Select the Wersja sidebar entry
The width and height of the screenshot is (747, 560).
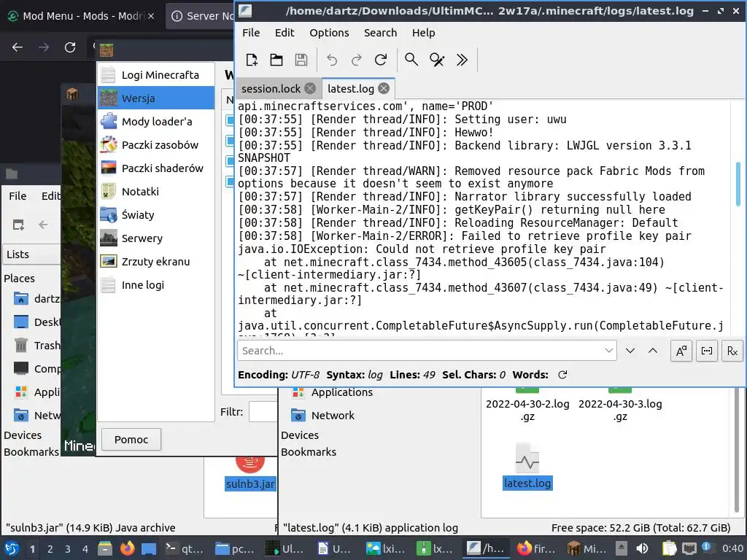tap(156, 98)
